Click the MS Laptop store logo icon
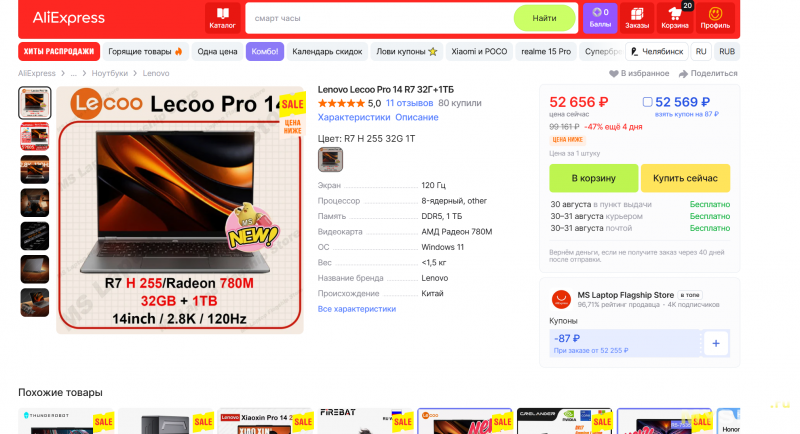This screenshot has height=434, width=800. 561,299
